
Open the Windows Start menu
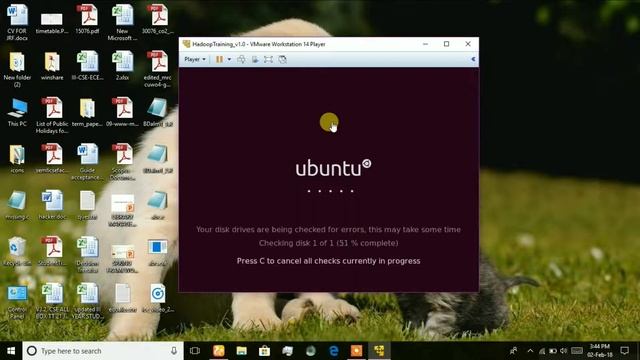coord(11,351)
